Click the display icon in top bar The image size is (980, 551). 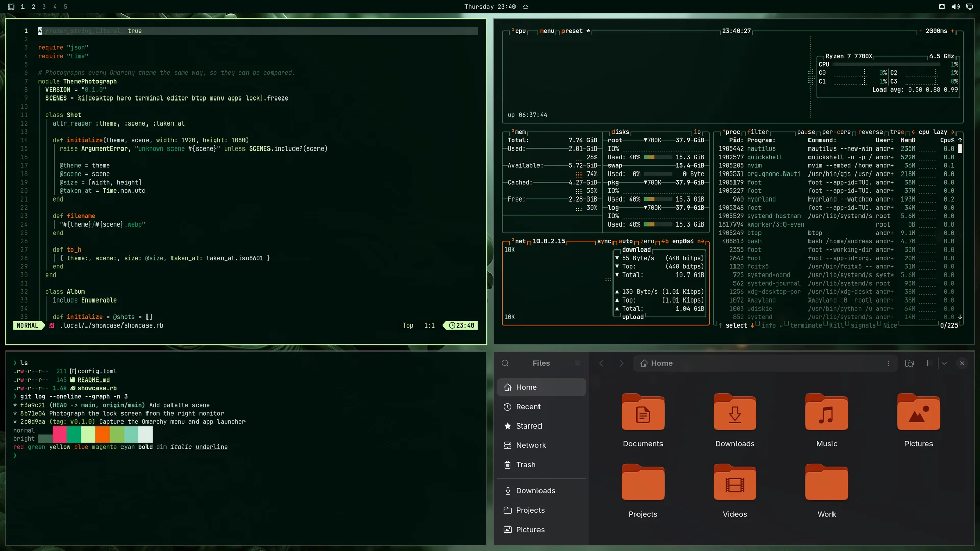click(x=969, y=7)
